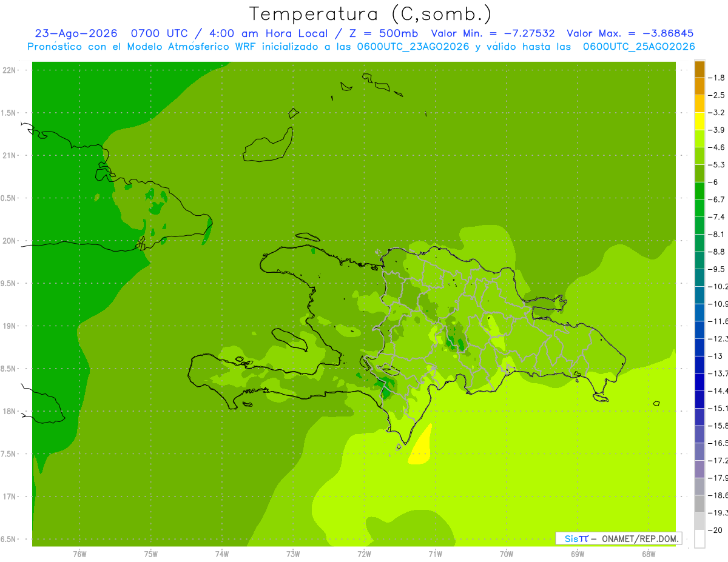Click the '0600UTC_23AGO2026' initialization timestamp
Image resolution: width=728 pixels, height=562 pixels.
click(413, 47)
